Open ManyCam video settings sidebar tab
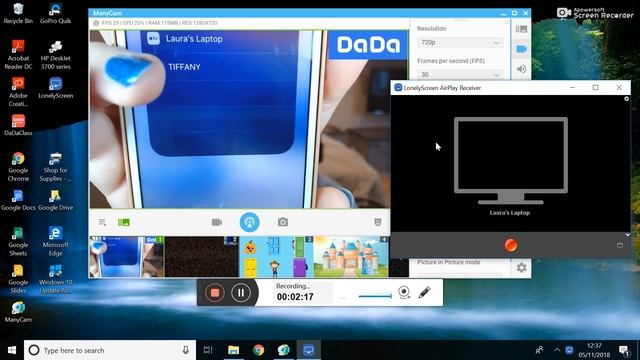This screenshot has width=640, height=360. 521,49
